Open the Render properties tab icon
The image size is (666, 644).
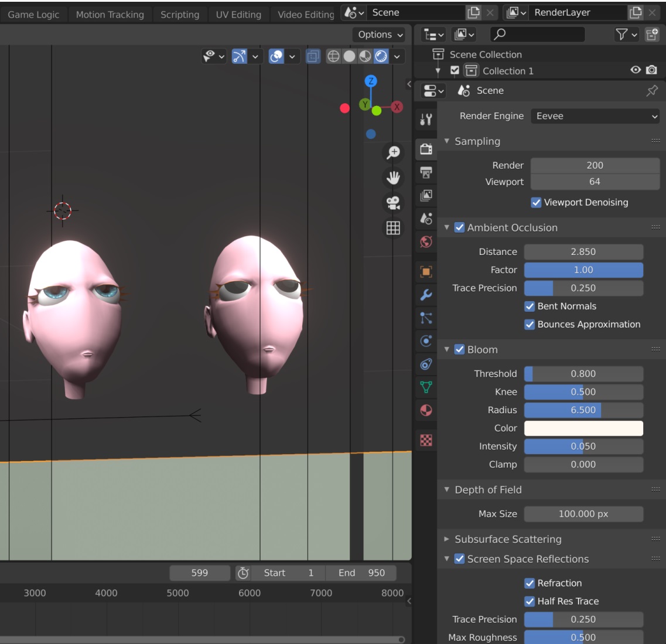(x=426, y=149)
